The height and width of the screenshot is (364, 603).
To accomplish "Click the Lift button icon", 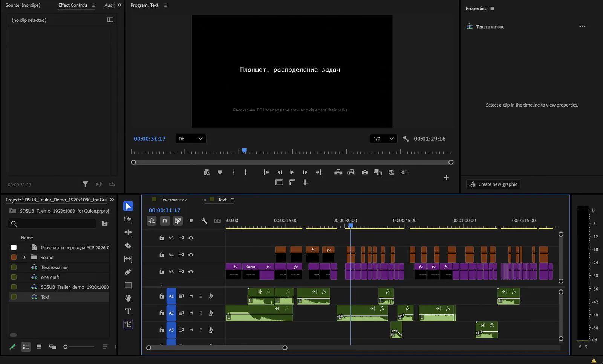I will (x=338, y=172).
